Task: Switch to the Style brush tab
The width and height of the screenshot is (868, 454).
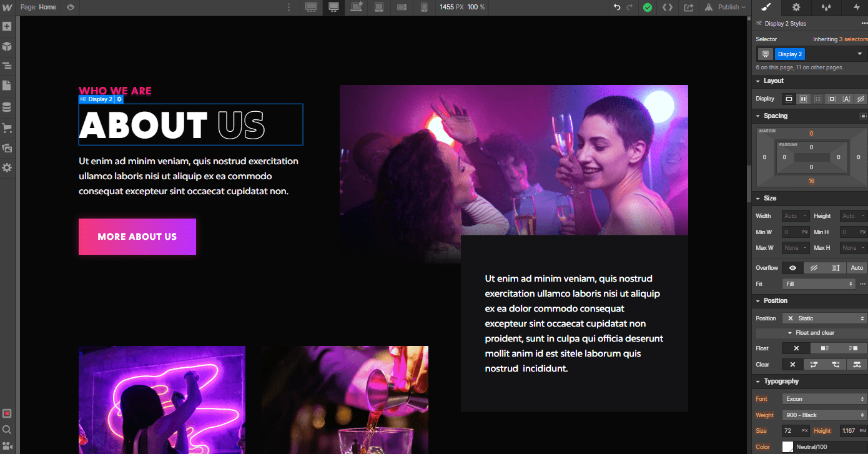Action: pos(767,7)
